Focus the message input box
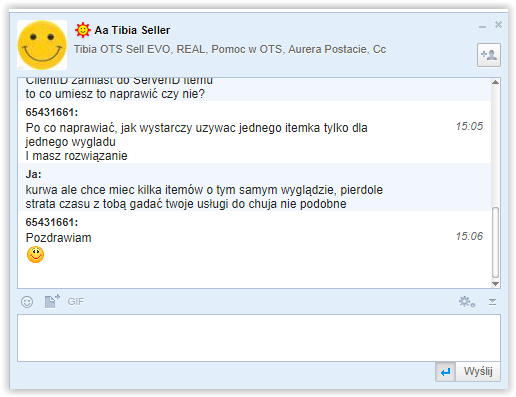 click(259, 338)
